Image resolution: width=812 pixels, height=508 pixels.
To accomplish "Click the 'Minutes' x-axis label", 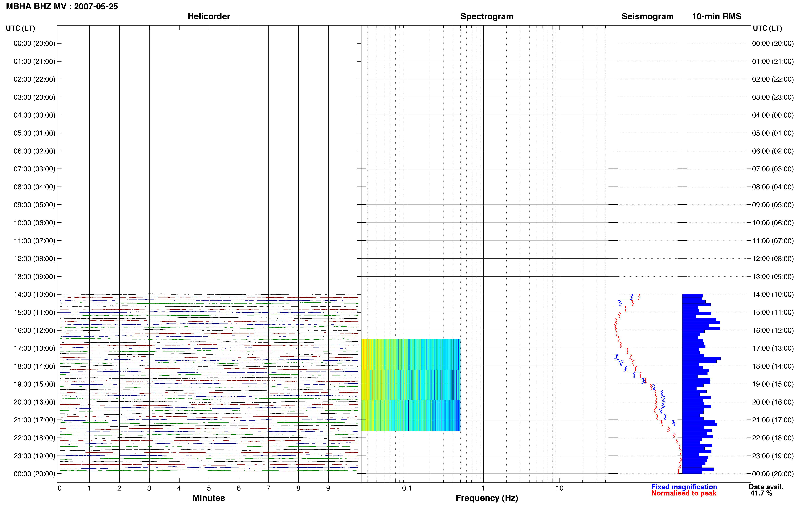I will click(208, 498).
